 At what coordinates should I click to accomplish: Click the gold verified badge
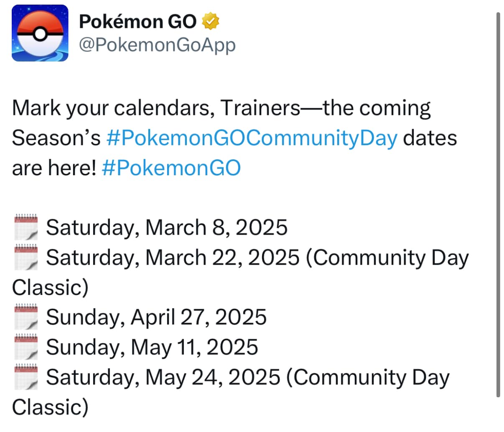[211, 21]
